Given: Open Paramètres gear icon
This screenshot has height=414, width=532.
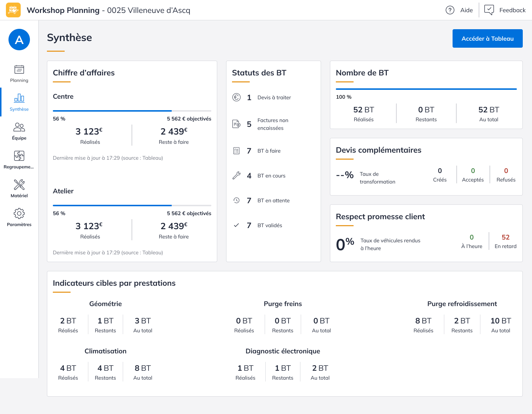Looking at the screenshot, I should click(x=19, y=214).
